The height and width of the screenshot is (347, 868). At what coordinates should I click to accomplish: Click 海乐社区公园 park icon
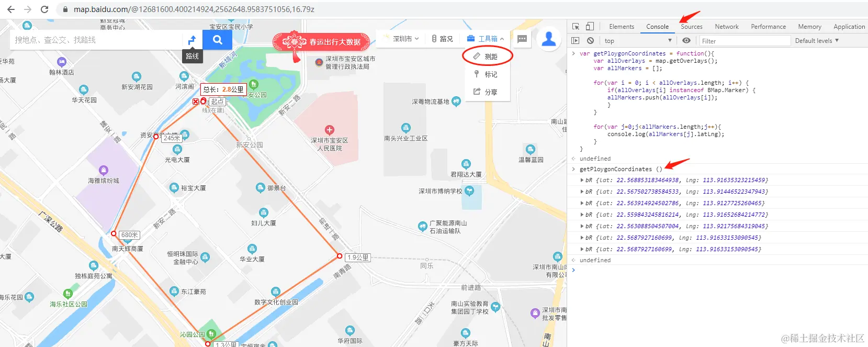(x=67, y=294)
